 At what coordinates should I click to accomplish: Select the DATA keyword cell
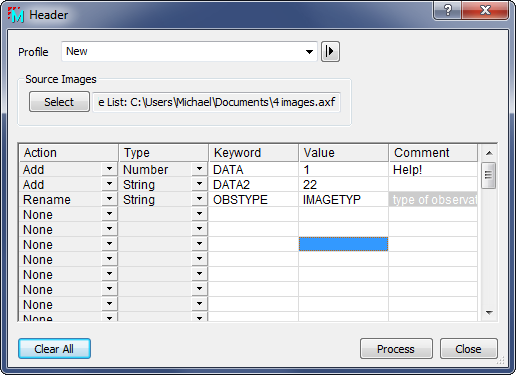(x=253, y=169)
